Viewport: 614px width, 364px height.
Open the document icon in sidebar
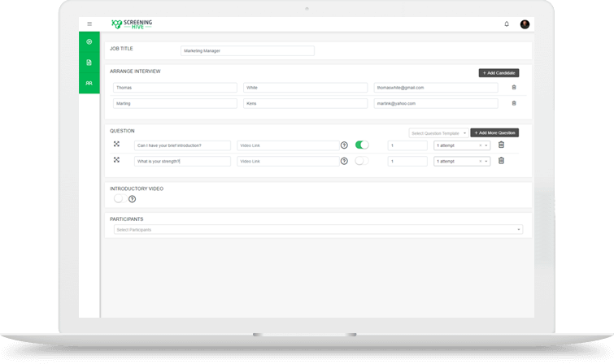pyautogui.click(x=89, y=63)
